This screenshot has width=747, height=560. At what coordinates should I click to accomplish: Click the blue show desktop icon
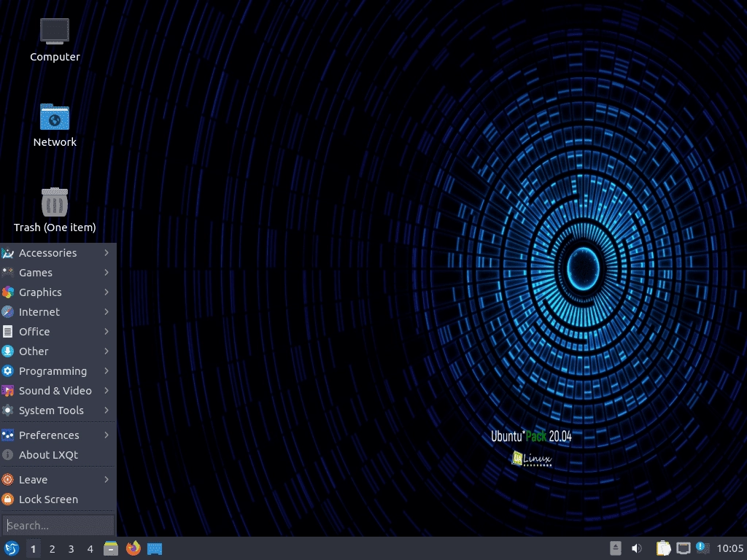pos(155,549)
